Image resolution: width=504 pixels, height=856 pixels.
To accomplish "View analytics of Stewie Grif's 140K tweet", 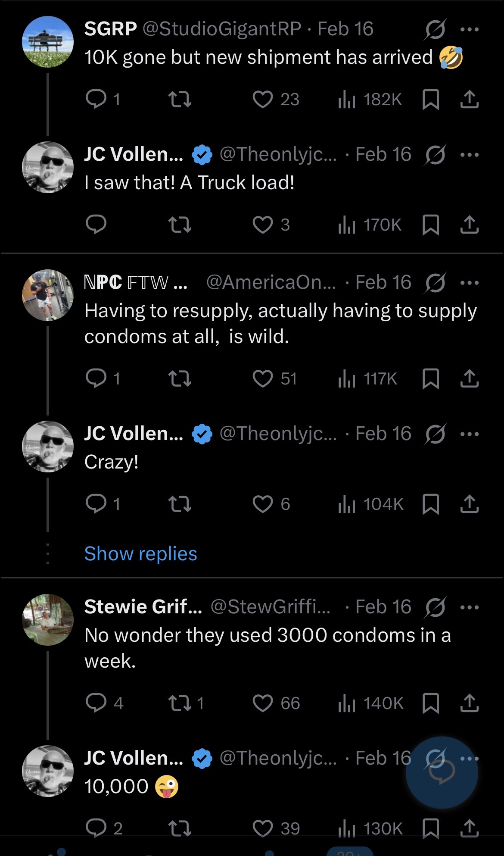I will pyautogui.click(x=371, y=703).
